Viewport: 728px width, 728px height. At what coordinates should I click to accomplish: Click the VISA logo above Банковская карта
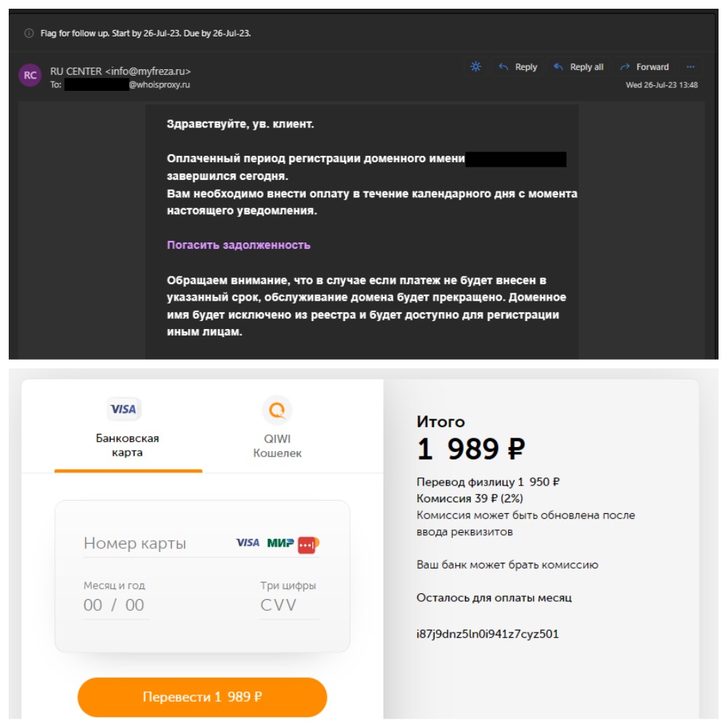point(124,409)
